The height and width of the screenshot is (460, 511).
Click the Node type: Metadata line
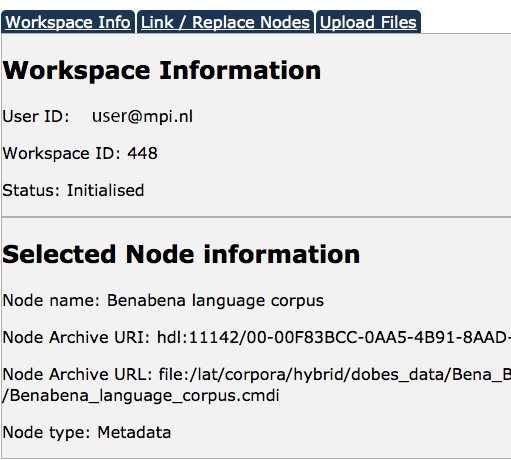click(x=87, y=432)
